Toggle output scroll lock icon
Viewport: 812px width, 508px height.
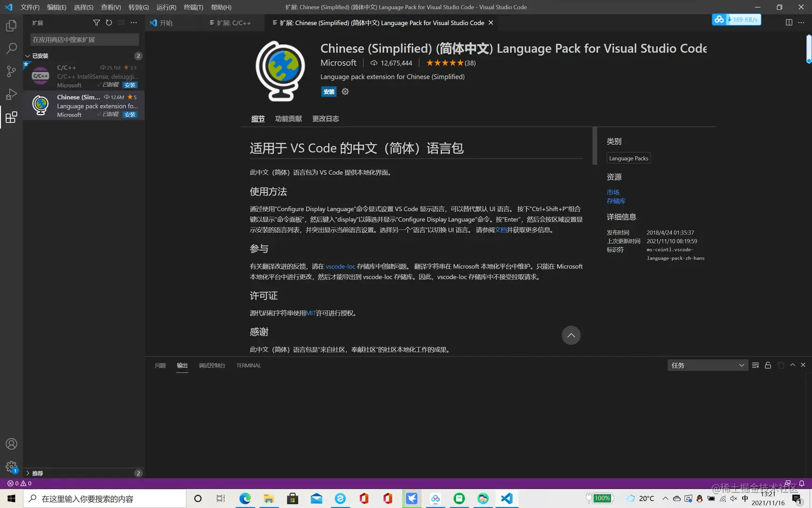coord(768,365)
